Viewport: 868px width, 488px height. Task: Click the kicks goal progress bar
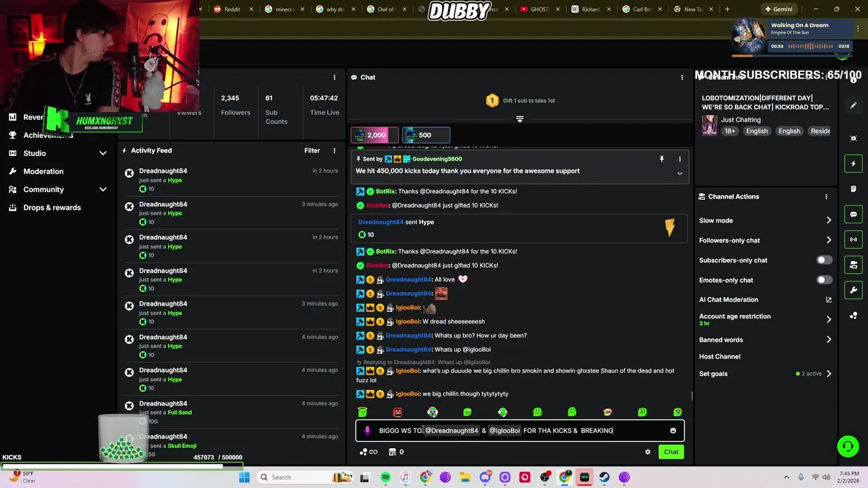(122, 466)
